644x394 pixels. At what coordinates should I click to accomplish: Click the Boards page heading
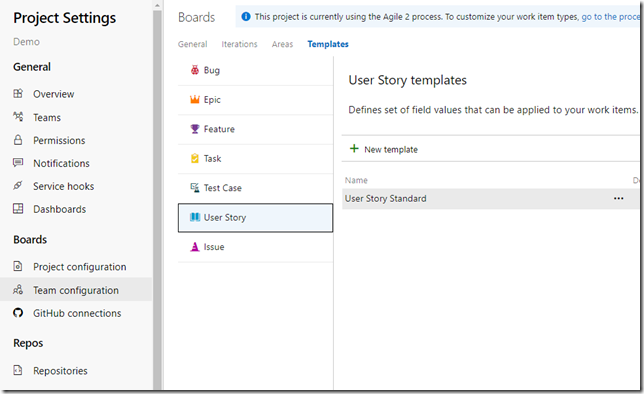click(196, 17)
